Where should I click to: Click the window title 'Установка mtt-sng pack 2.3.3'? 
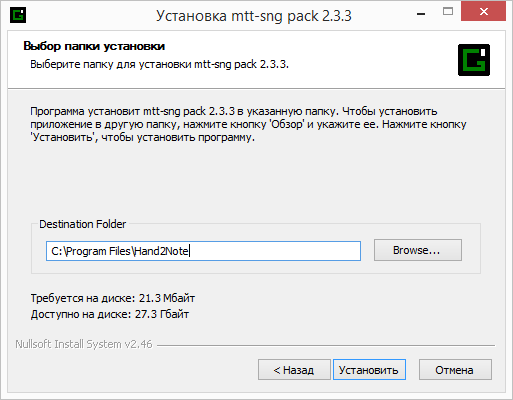tap(254, 16)
